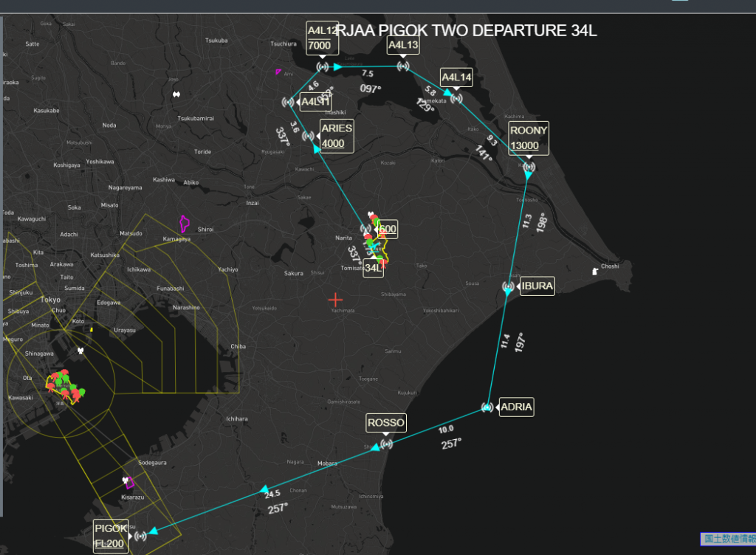Image resolution: width=756 pixels, height=555 pixels.
Task: Select the A4L14 waypoint beacon icon
Action: pyautogui.click(x=456, y=98)
